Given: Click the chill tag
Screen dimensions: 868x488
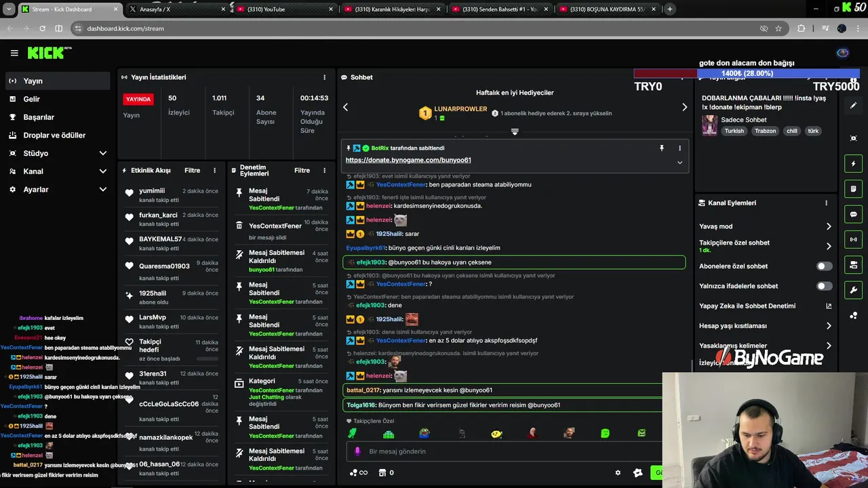Looking at the screenshot, I should 792,131.
